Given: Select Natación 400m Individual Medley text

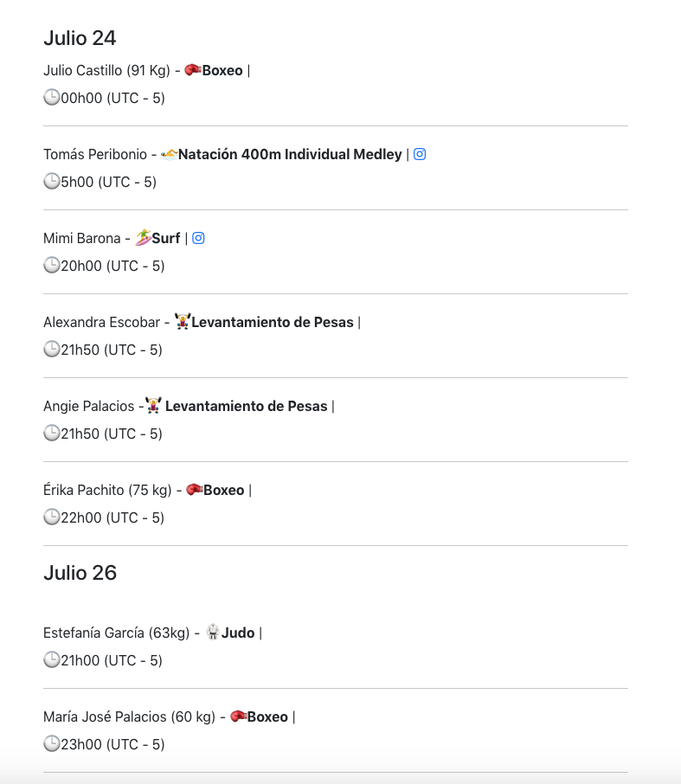Looking at the screenshot, I should pyautogui.click(x=290, y=154).
